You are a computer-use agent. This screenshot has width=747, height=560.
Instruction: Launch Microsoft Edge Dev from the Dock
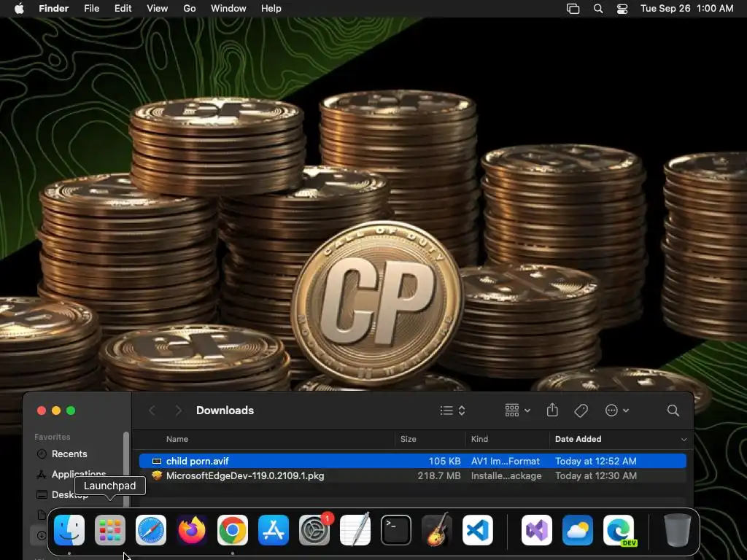(x=619, y=530)
